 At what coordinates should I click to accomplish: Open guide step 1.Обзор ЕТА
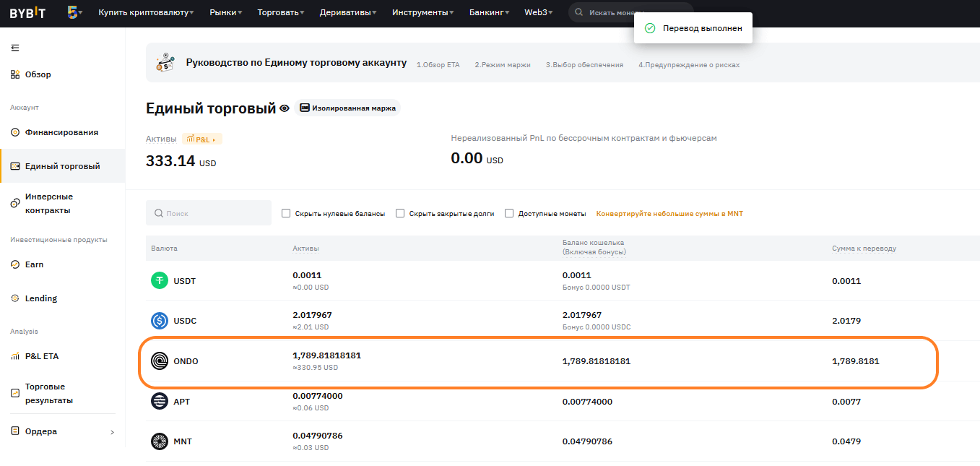[438, 65]
